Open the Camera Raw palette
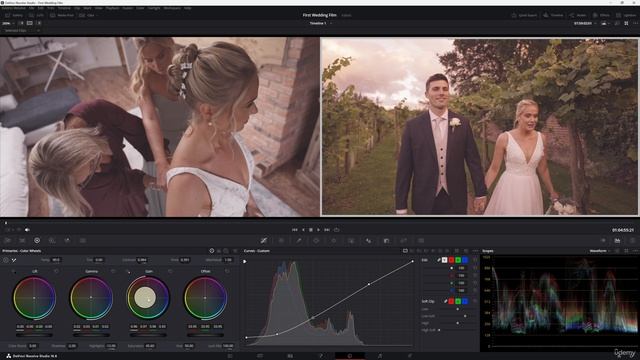This screenshot has width=640, height=360. (x=7, y=240)
